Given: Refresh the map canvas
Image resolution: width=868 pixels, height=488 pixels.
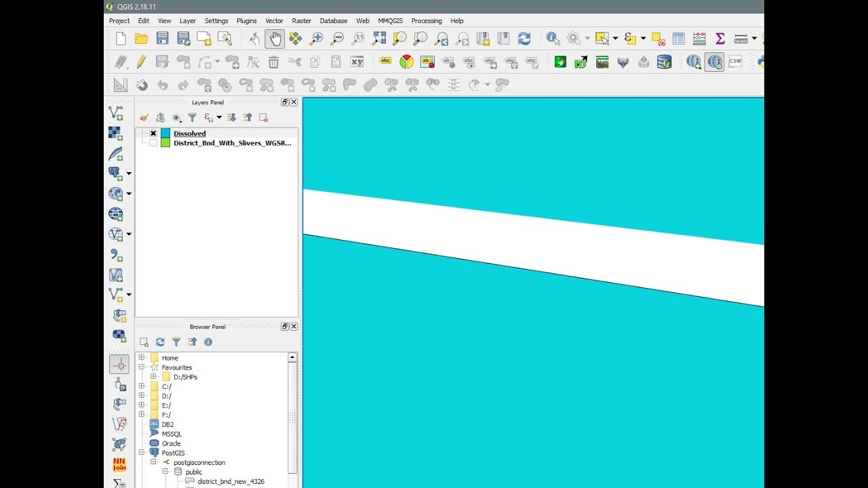Looking at the screenshot, I should [524, 39].
